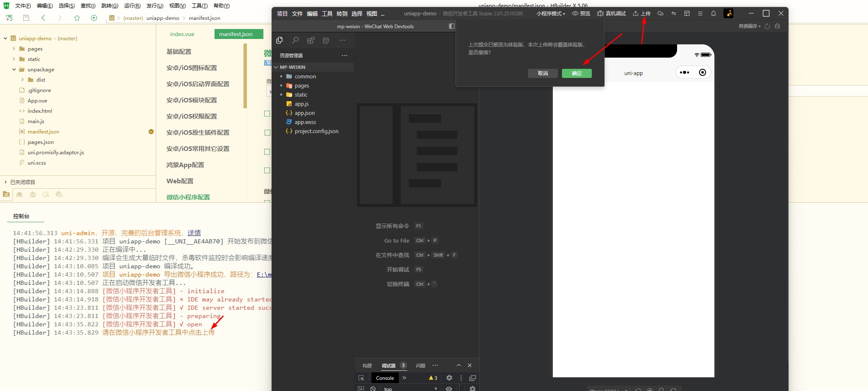Run the project with the play icon
Viewport: 868px width, 391px height.
[94, 18]
